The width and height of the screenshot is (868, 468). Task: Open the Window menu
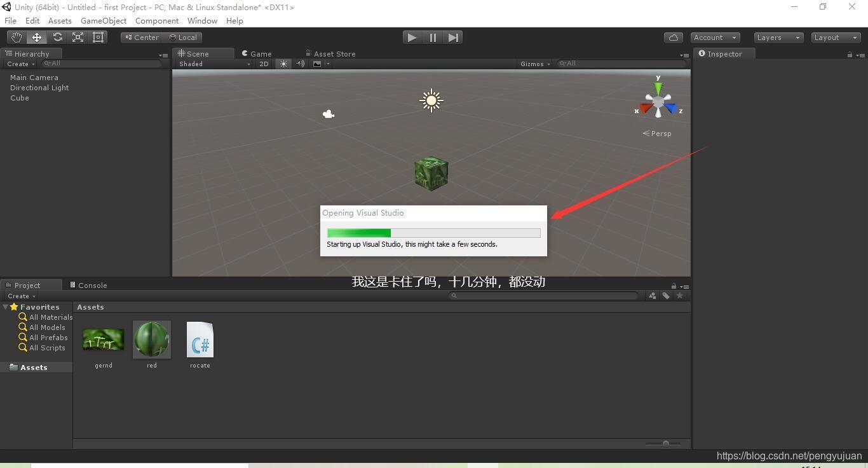[202, 20]
